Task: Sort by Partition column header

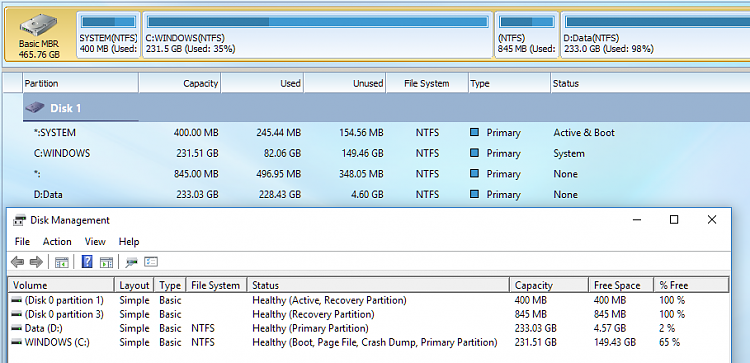Action: point(80,83)
